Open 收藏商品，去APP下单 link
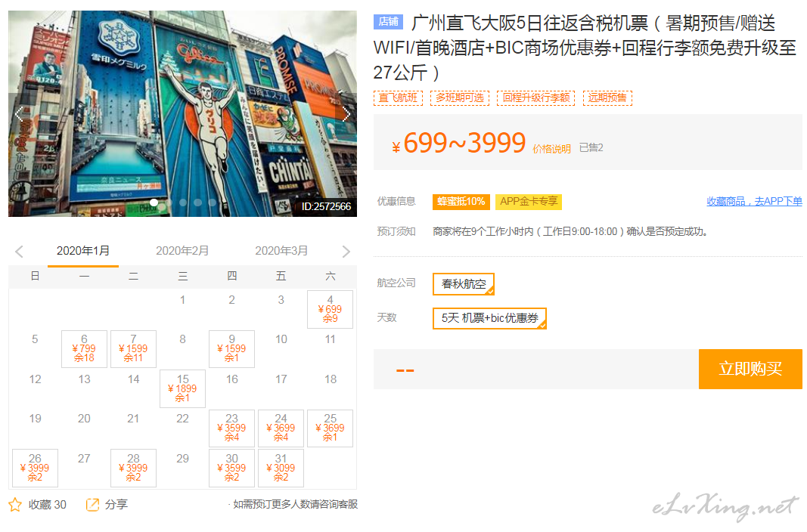The image size is (807, 532). [x=754, y=202]
